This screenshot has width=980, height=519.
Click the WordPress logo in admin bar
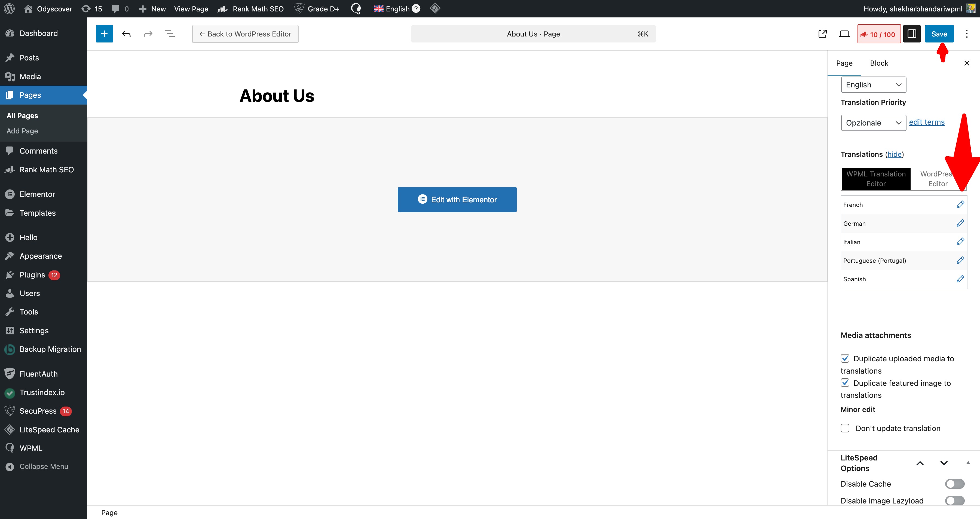tap(9, 8)
